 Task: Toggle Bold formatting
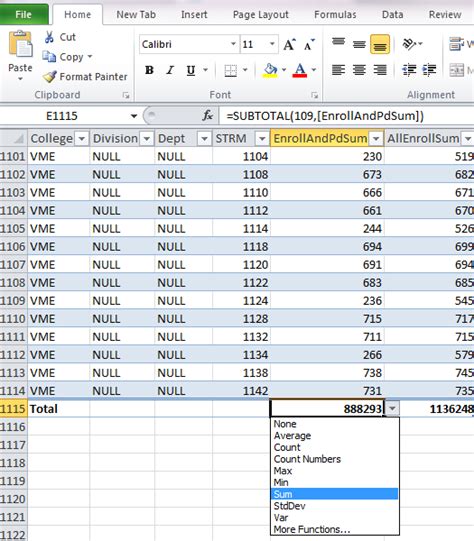pos(149,70)
